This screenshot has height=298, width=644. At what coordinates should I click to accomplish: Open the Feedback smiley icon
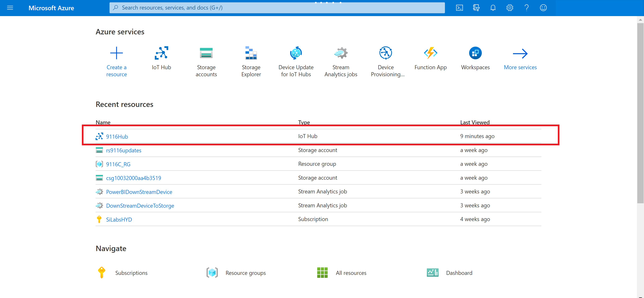(x=543, y=8)
